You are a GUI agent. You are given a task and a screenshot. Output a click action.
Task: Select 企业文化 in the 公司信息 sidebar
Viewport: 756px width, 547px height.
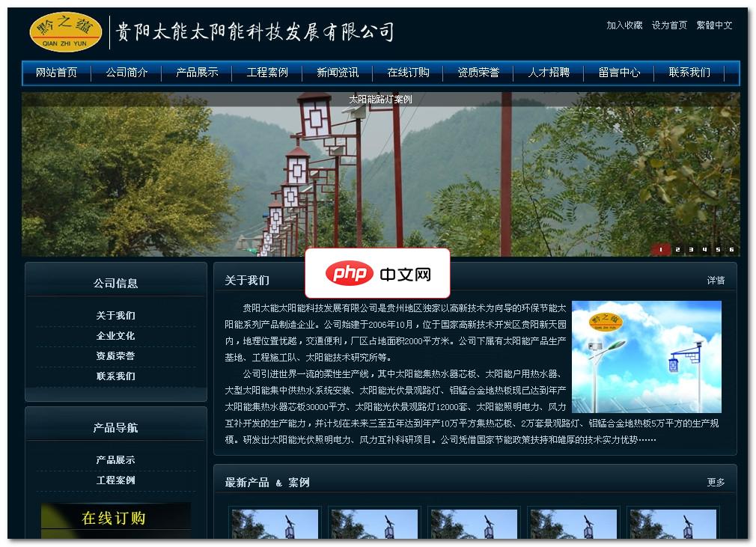(x=116, y=336)
